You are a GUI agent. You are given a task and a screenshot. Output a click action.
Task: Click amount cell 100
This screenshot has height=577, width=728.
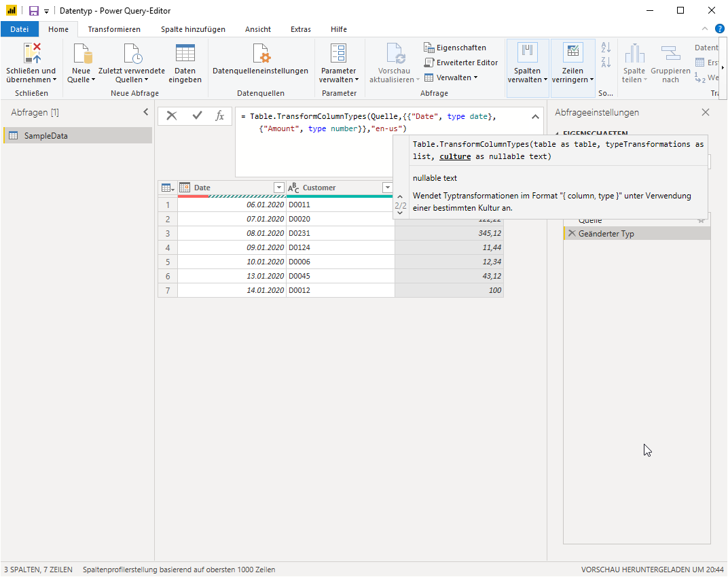coord(449,290)
